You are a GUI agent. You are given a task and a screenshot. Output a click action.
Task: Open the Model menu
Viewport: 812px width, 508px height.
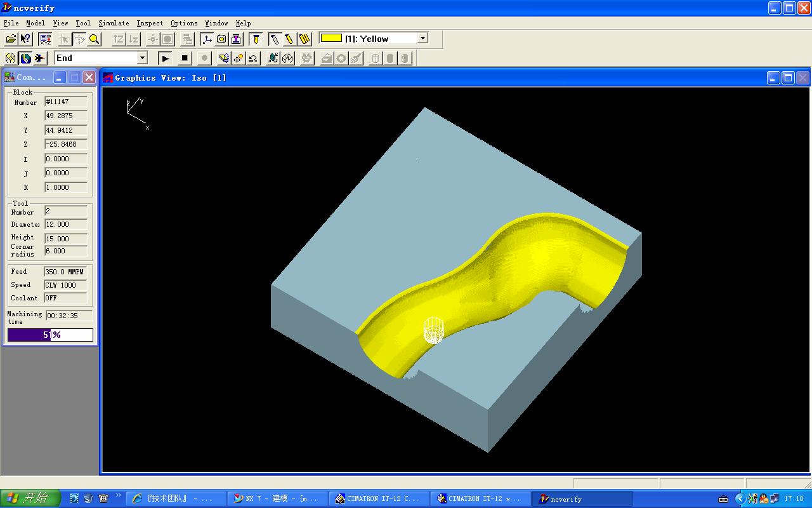pyautogui.click(x=36, y=23)
